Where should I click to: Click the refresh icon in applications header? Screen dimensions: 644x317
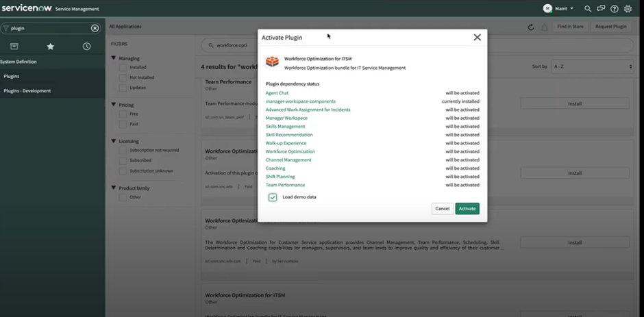[531, 27]
